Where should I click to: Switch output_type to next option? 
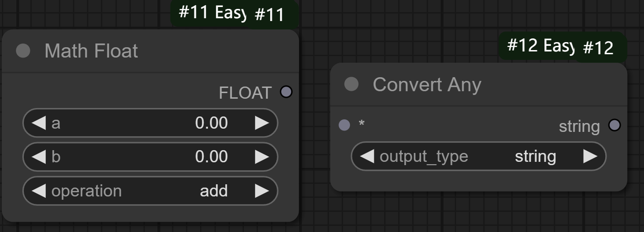[x=590, y=156]
